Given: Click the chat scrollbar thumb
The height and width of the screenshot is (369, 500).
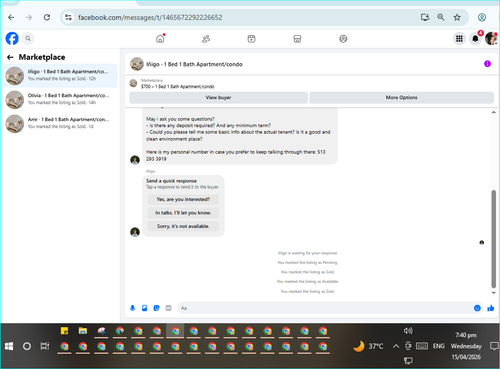Looking at the screenshot, I should point(494,239).
